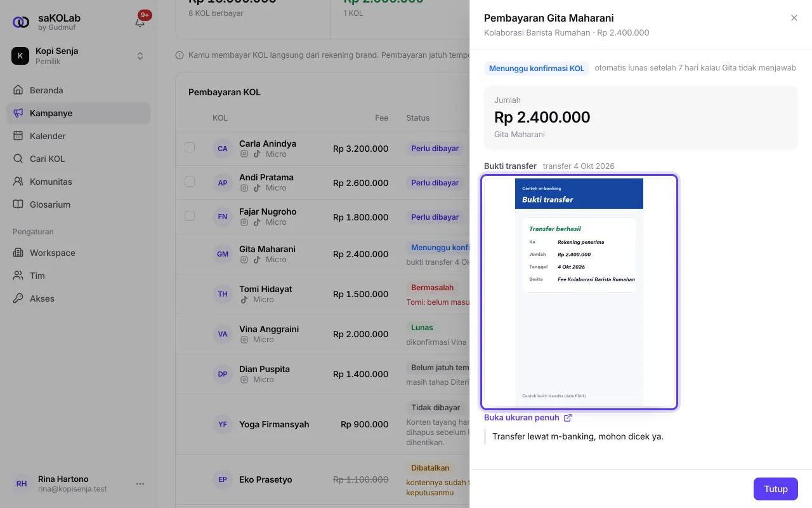Open the Kampanye menu item

[79, 113]
